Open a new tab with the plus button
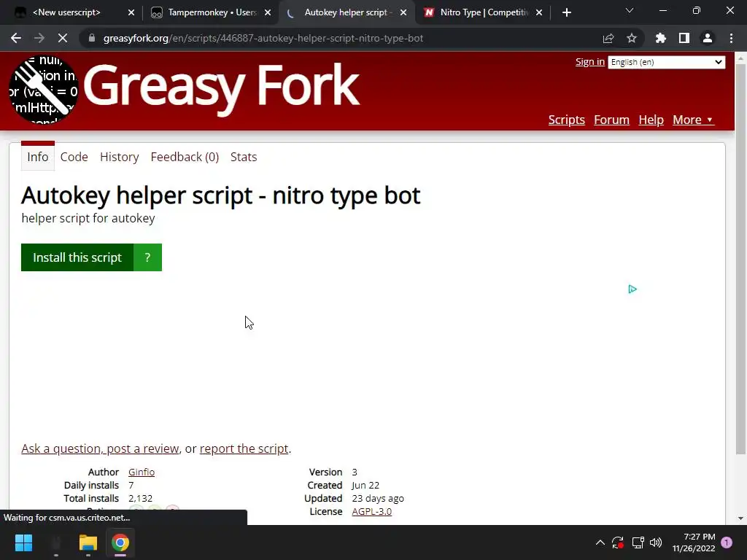This screenshot has width=747, height=560. 566,13
